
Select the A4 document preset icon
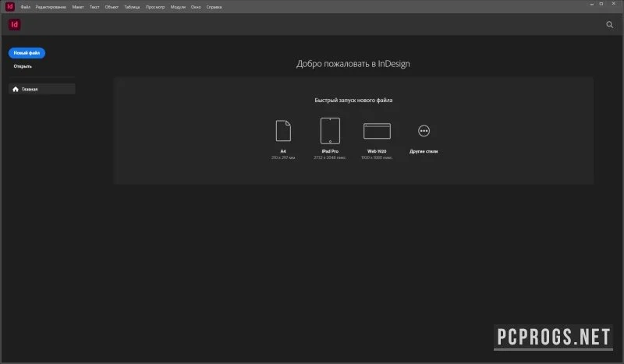tap(283, 131)
